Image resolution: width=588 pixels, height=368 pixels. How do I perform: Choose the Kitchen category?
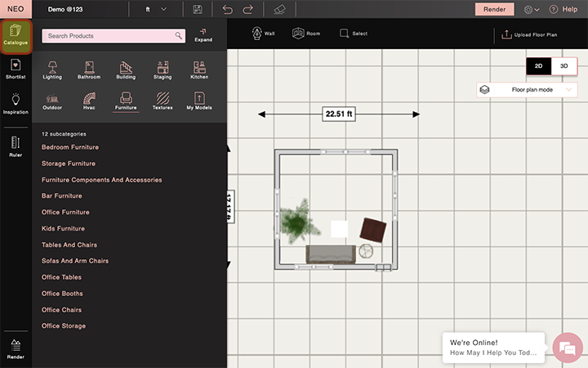click(x=199, y=70)
